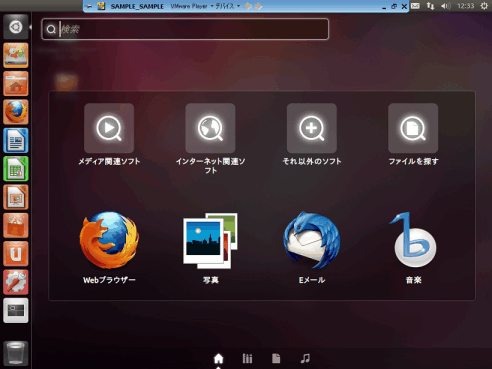
Task: Select the Home lens tab
Action: coord(218,359)
